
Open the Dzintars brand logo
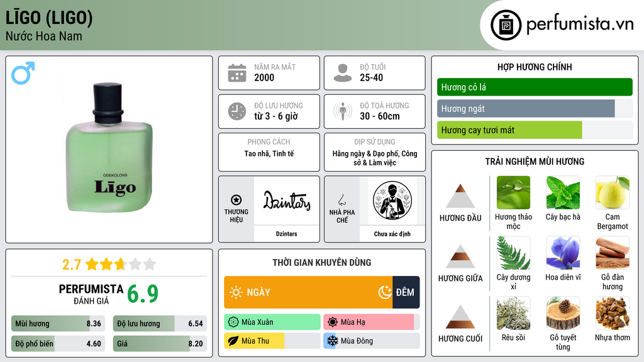pos(287,200)
